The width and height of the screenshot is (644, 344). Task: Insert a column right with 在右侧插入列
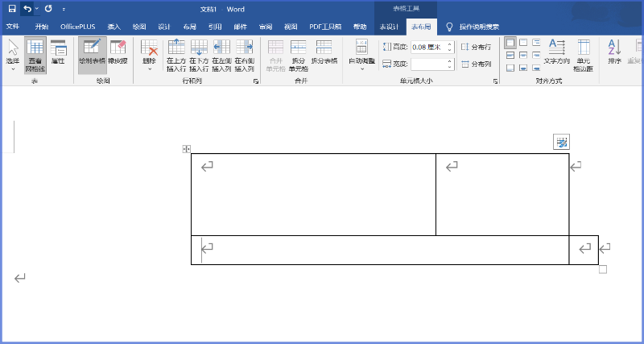(x=245, y=56)
